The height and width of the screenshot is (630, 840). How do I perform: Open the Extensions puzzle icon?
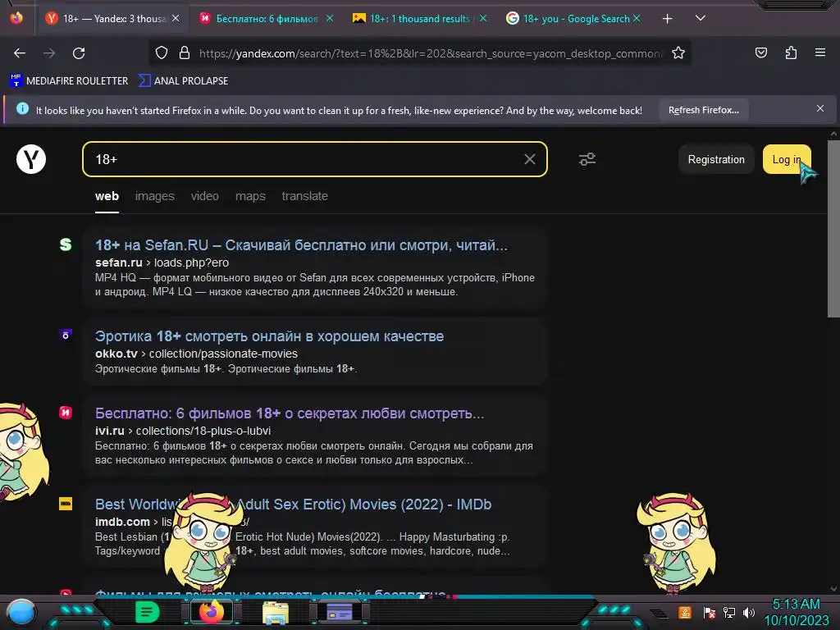click(x=791, y=52)
